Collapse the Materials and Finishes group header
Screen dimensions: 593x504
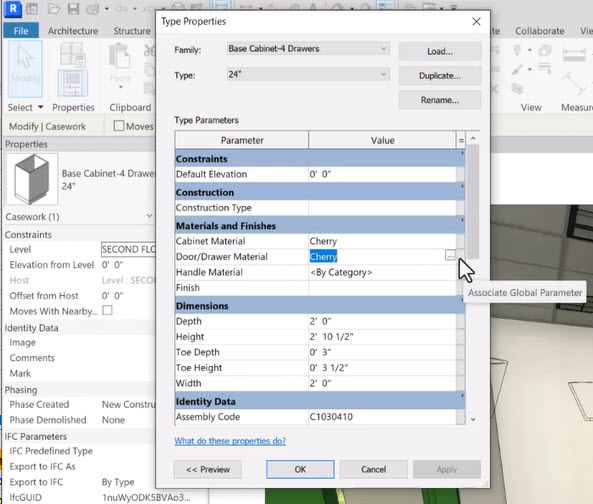pyautogui.click(x=320, y=226)
